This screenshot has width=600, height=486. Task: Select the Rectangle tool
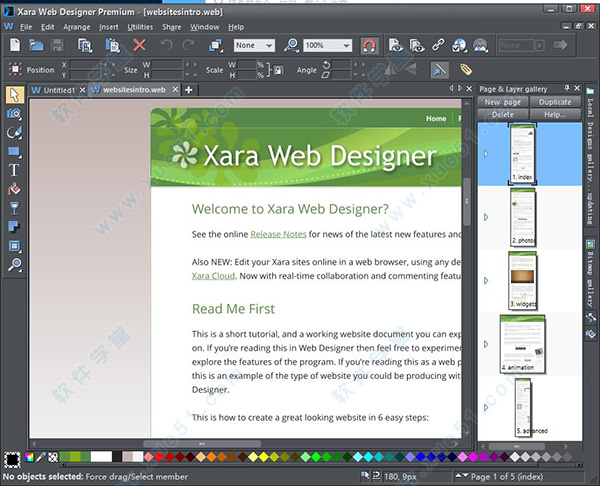(x=15, y=152)
